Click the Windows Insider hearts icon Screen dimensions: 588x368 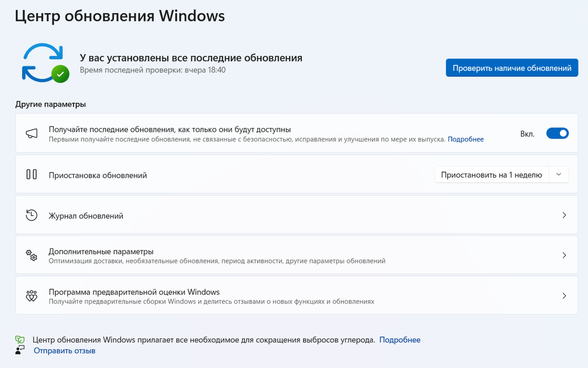(31, 296)
